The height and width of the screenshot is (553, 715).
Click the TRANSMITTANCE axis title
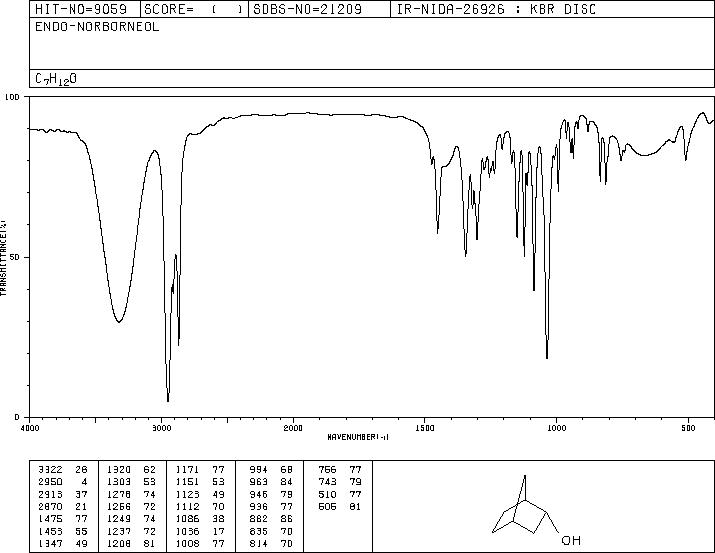(x=3, y=257)
